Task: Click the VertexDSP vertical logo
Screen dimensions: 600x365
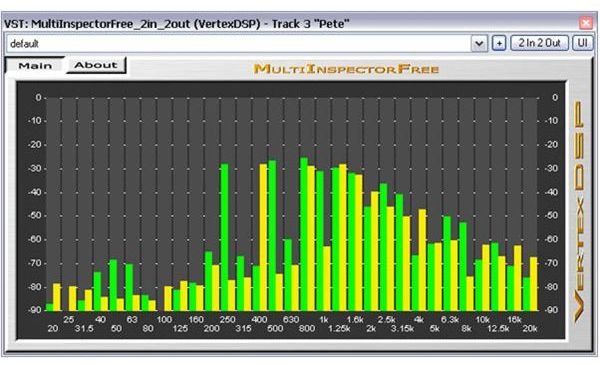Action: tap(579, 211)
